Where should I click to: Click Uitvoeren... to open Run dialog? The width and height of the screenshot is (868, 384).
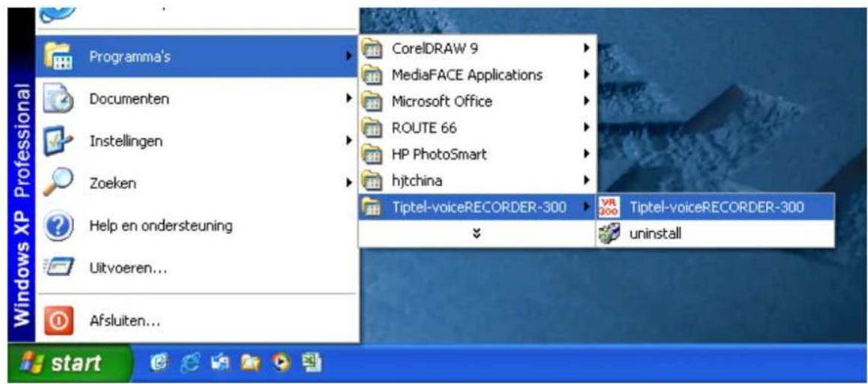197,269
